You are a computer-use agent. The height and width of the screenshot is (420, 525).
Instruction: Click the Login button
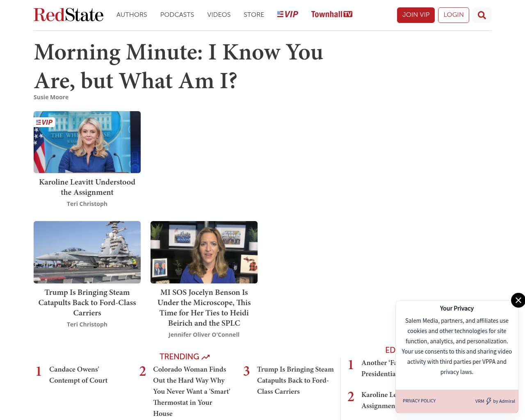tap(454, 15)
